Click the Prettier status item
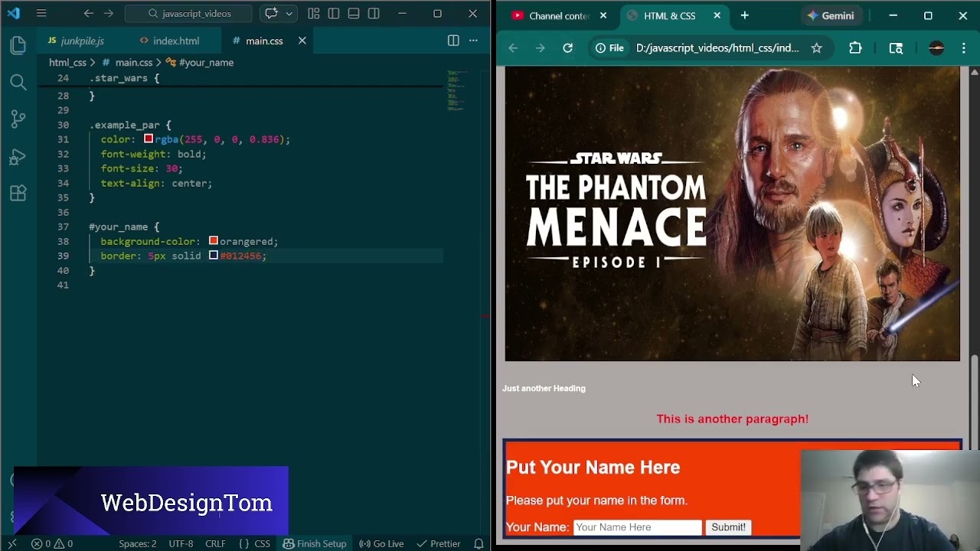Image resolution: width=980 pixels, height=551 pixels. coord(439,544)
